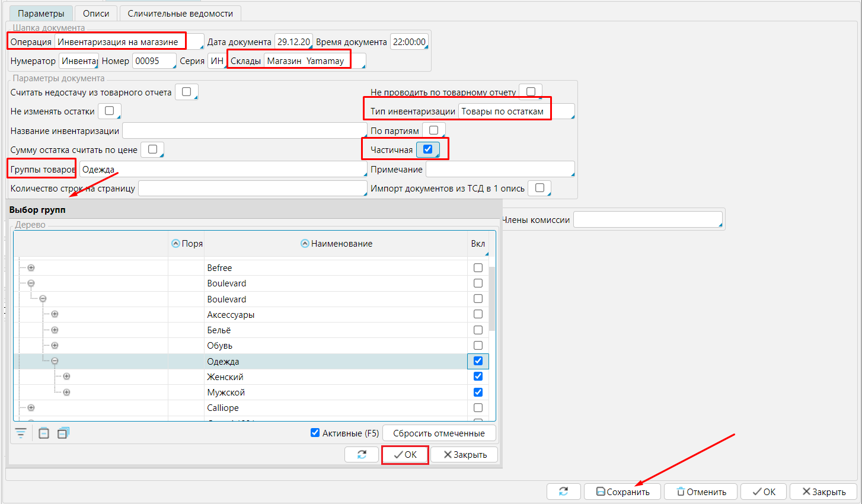Save the document with Сохранить button
The height and width of the screenshot is (504, 862).
(x=622, y=492)
